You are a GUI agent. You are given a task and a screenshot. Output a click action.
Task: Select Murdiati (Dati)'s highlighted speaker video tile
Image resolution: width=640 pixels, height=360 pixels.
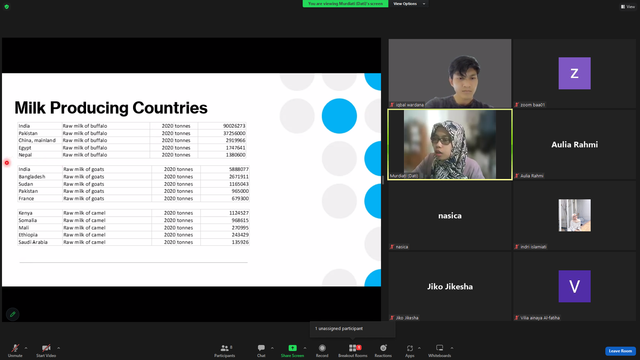pyautogui.click(x=450, y=144)
